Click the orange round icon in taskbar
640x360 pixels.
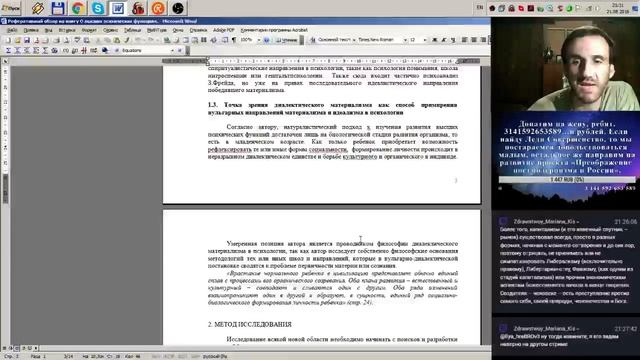(x=158, y=8)
